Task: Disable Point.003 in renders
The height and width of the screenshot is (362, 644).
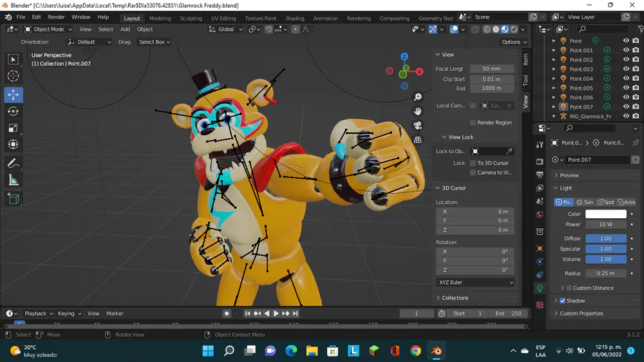Action: 636,69
